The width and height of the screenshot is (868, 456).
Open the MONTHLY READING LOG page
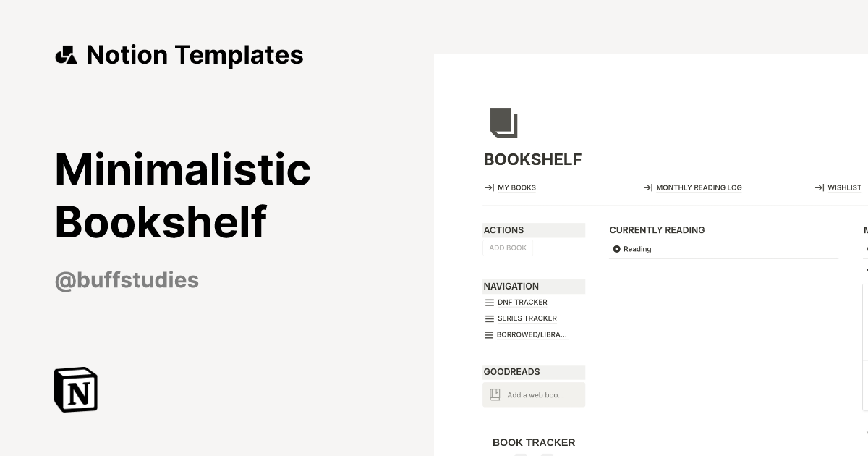699,187
